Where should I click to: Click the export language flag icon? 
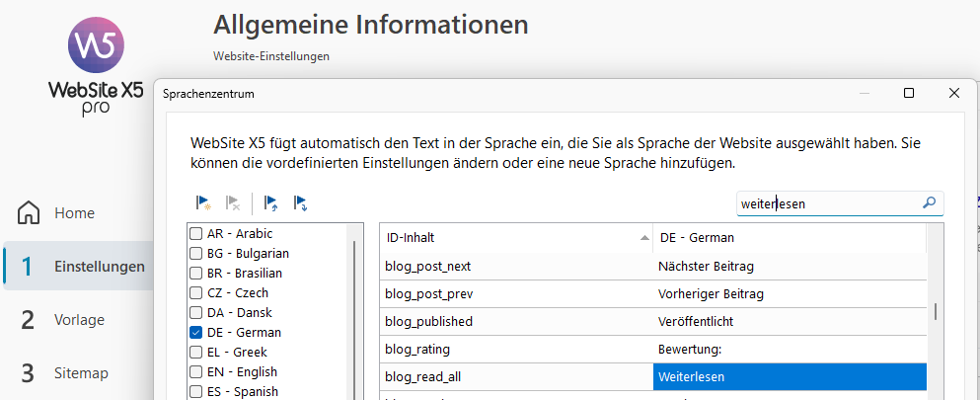click(x=300, y=203)
